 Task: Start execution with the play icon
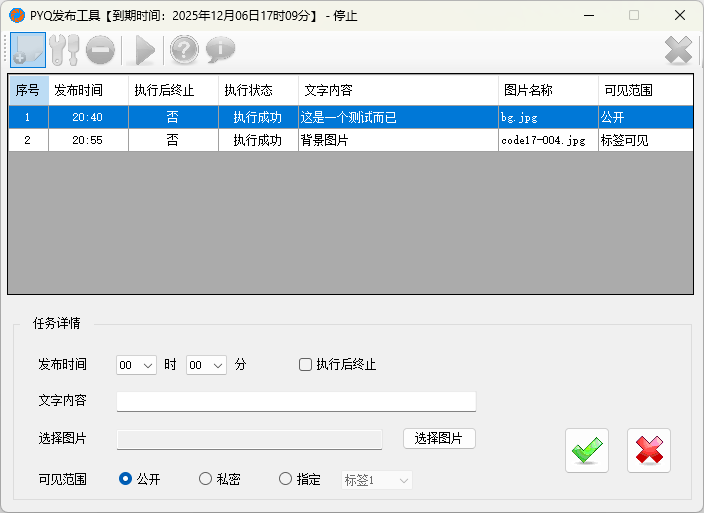click(145, 49)
